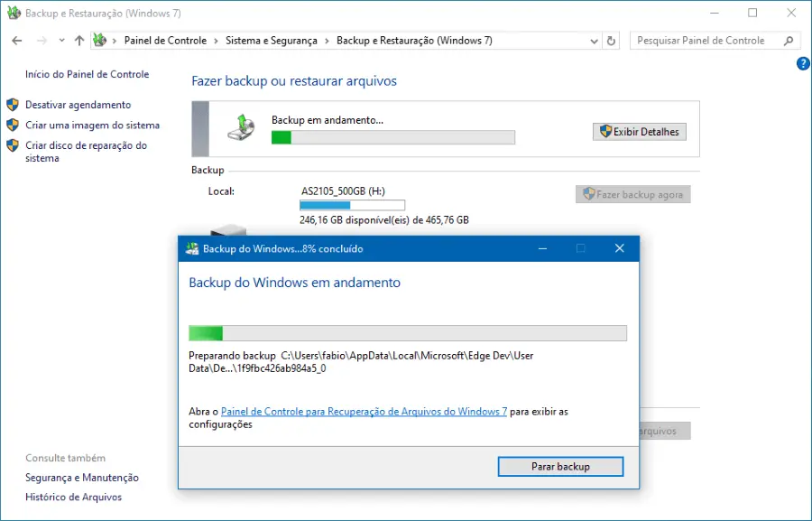
Task: Expand chevron before Painel de Controle breadcrumb
Action: (115, 41)
